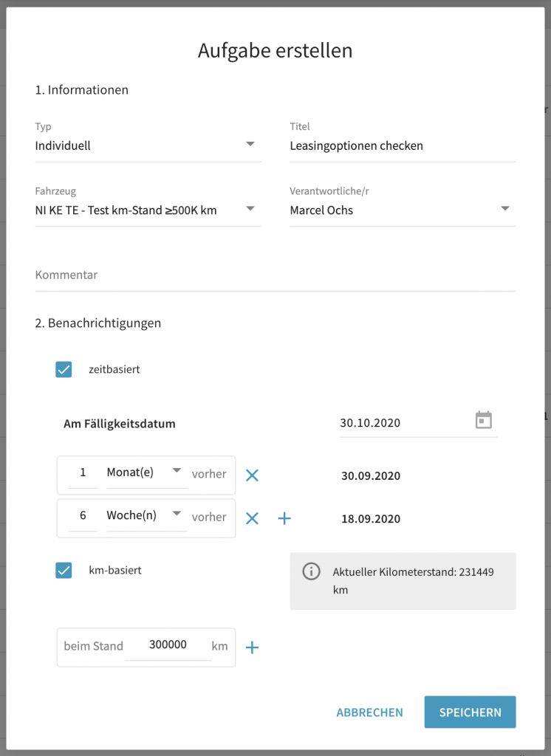Uncheck the zeitbasiert checkbox
Viewport: 551px width, 756px height.
[64, 370]
